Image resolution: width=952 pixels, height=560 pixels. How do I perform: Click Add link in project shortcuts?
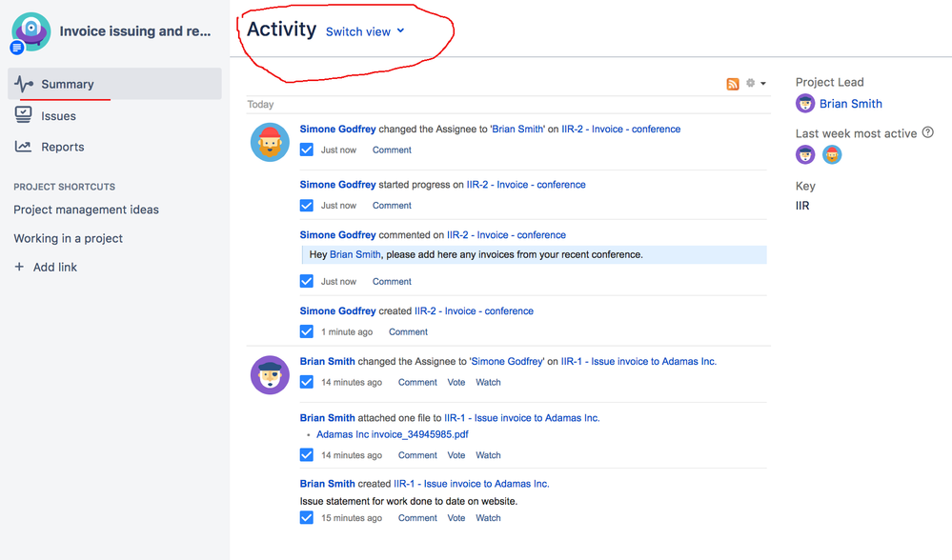point(54,267)
